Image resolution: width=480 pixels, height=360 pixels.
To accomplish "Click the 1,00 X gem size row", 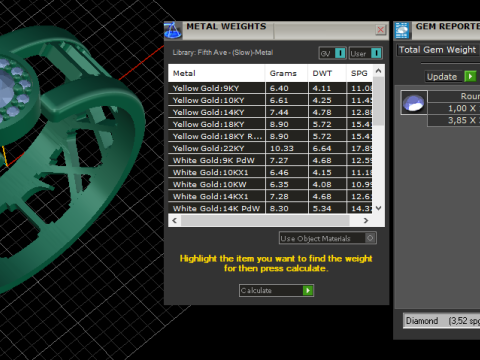I will click(x=454, y=108).
